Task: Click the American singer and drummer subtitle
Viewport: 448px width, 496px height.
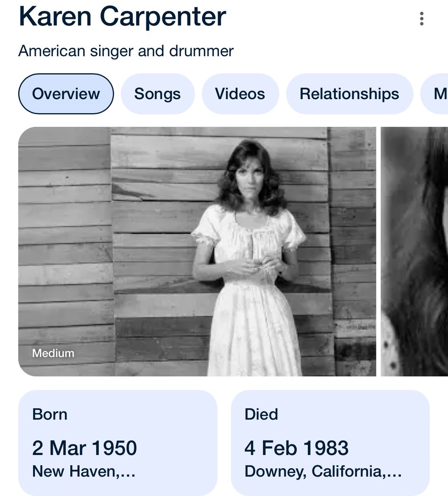Action: pos(126,51)
